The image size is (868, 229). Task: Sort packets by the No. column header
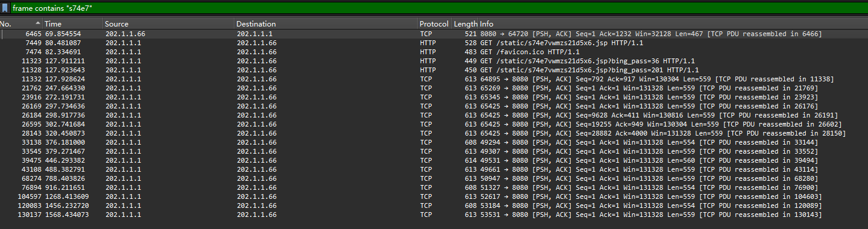pyautogui.click(x=20, y=24)
